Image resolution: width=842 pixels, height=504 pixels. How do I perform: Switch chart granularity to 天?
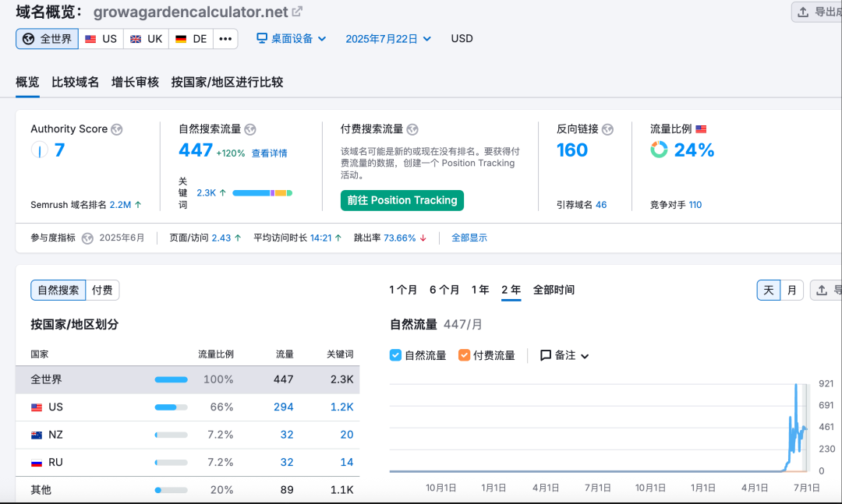pos(769,291)
